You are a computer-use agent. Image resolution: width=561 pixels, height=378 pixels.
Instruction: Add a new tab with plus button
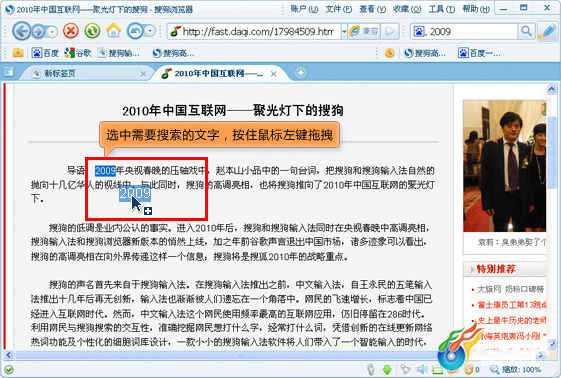pos(301,73)
